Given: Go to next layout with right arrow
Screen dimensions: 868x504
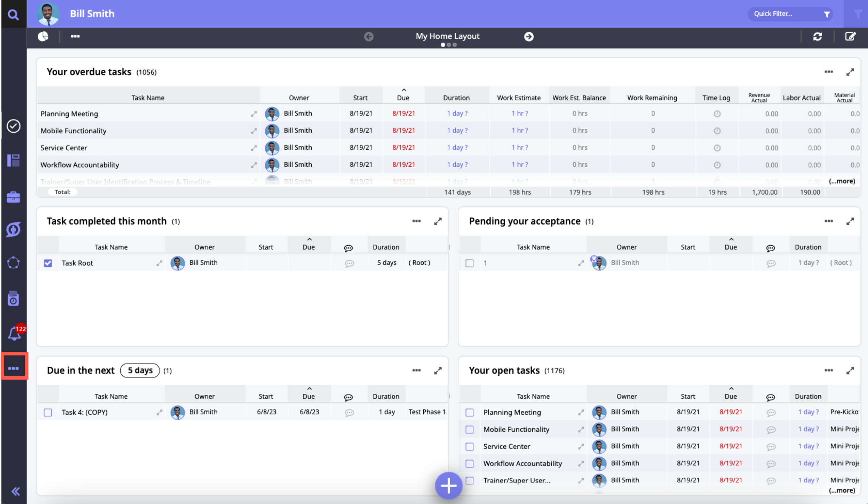Looking at the screenshot, I should click(529, 37).
